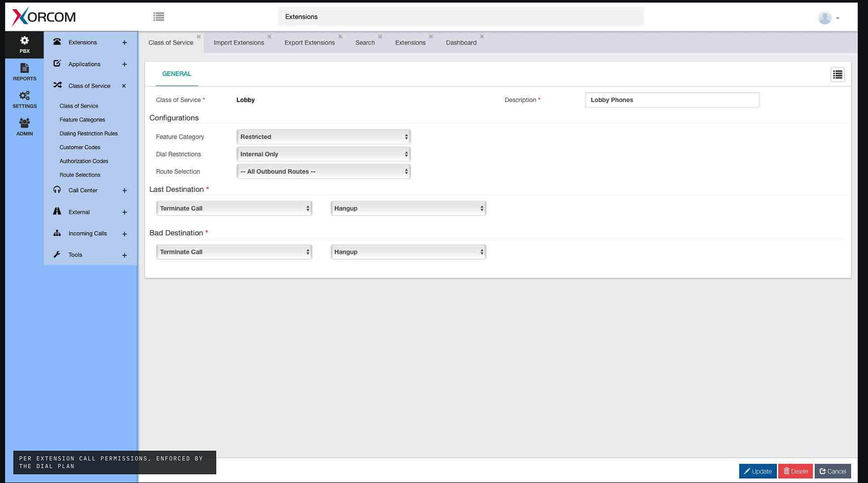
Task: Open Last Destination Hangup dropdown
Action: pyautogui.click(x=408, y=208)
